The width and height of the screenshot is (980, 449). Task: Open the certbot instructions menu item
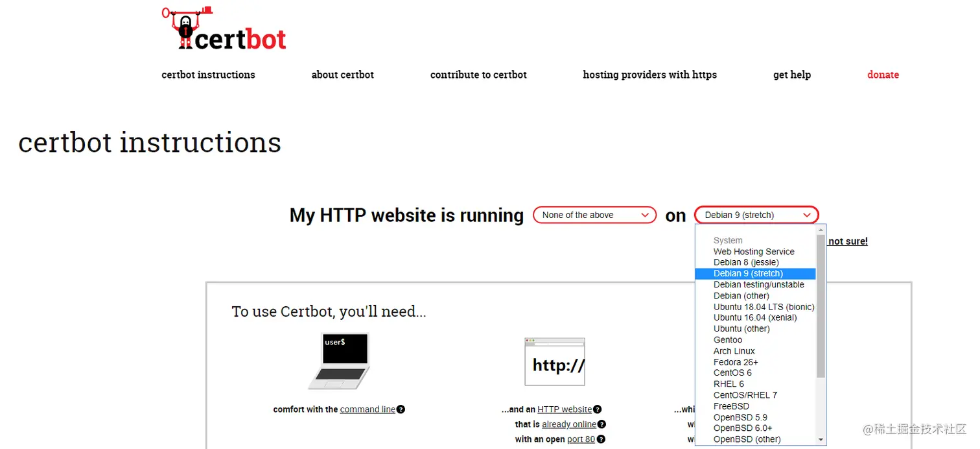pos(208,75)
